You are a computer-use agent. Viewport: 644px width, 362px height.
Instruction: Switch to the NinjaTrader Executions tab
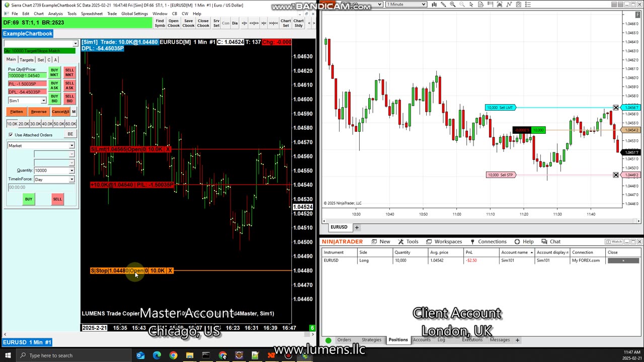[x=472, y=340]
